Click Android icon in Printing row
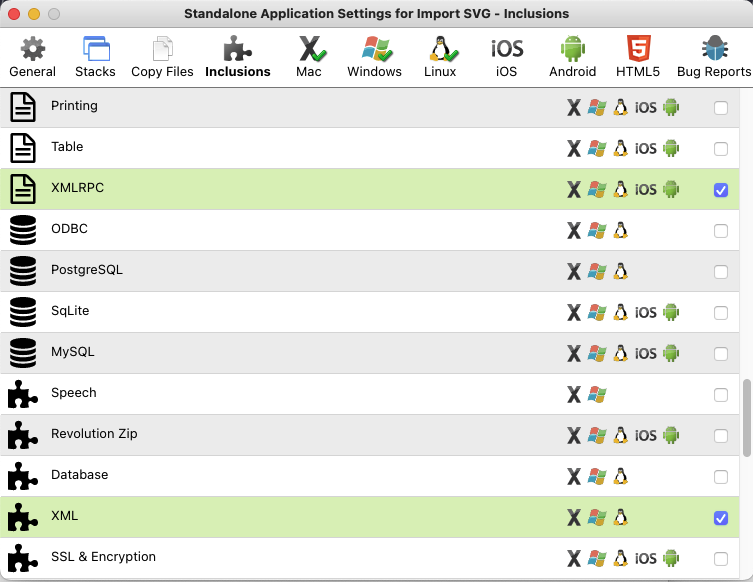 (671, 108)
